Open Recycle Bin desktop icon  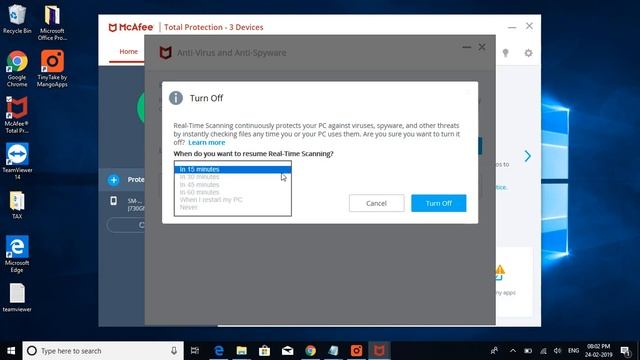click(17, 19)
